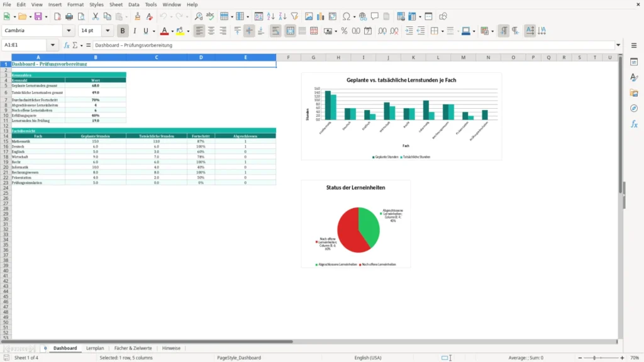Open Navigator in the sidebar
The image size is (644, 362).
[634, 108]
